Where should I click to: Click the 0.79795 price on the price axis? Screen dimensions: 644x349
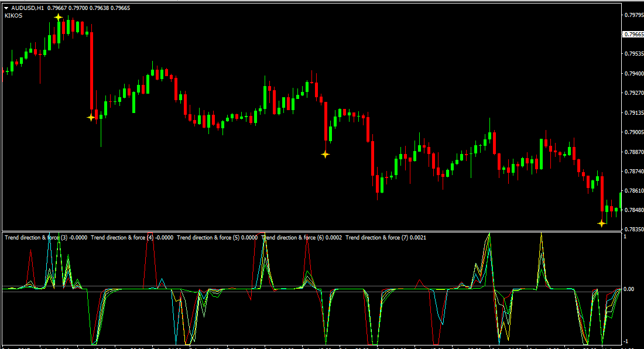tap(634, 15)
